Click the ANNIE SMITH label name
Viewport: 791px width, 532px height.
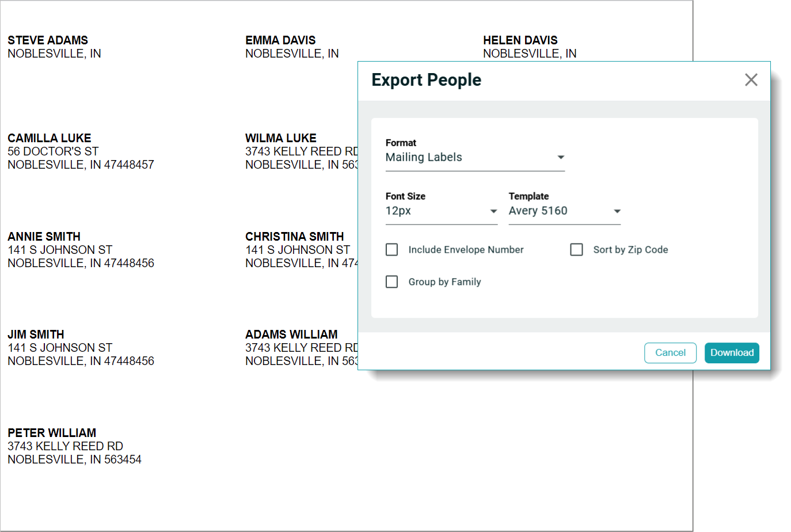(x=44, y=237)
